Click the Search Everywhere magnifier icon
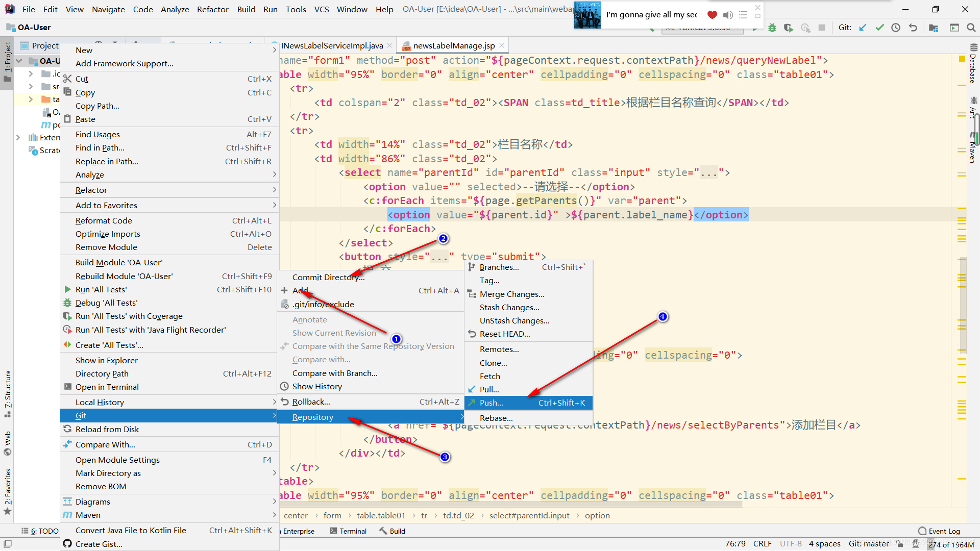Viewport: 980px width, 551px height. (971, 28)
